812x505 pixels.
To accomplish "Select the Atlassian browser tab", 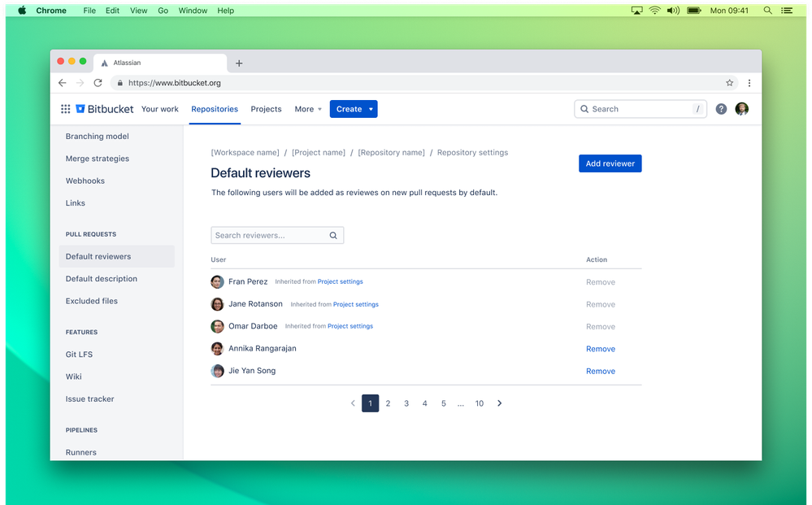I will tap(160, 63).
